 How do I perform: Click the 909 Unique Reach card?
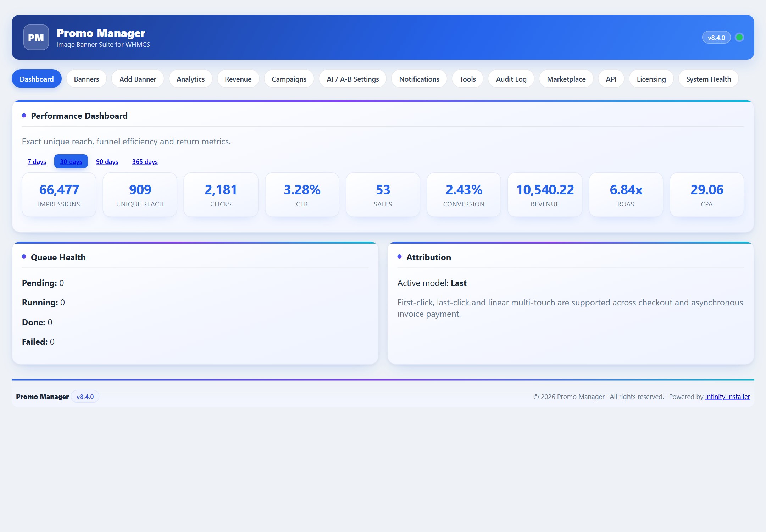(x=140, y=195)
